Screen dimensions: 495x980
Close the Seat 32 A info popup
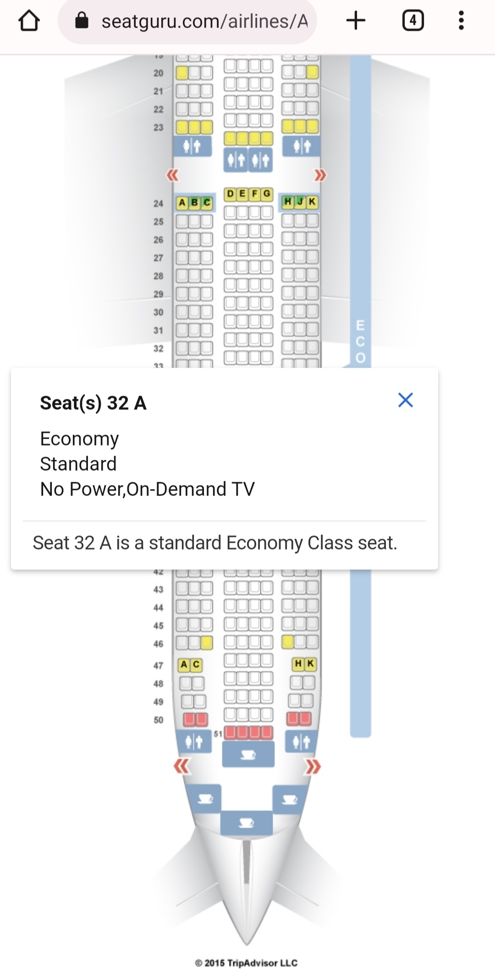[405, 400]
